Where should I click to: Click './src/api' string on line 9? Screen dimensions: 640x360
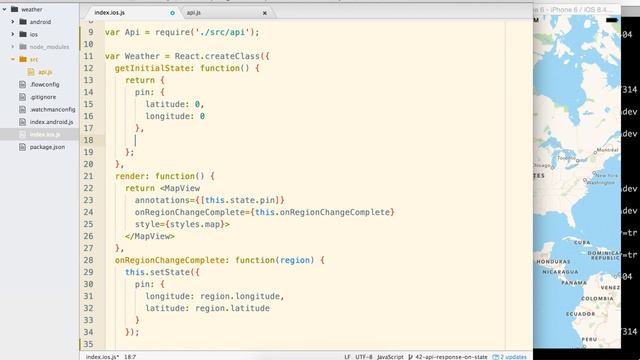click(x=222, y=32)
